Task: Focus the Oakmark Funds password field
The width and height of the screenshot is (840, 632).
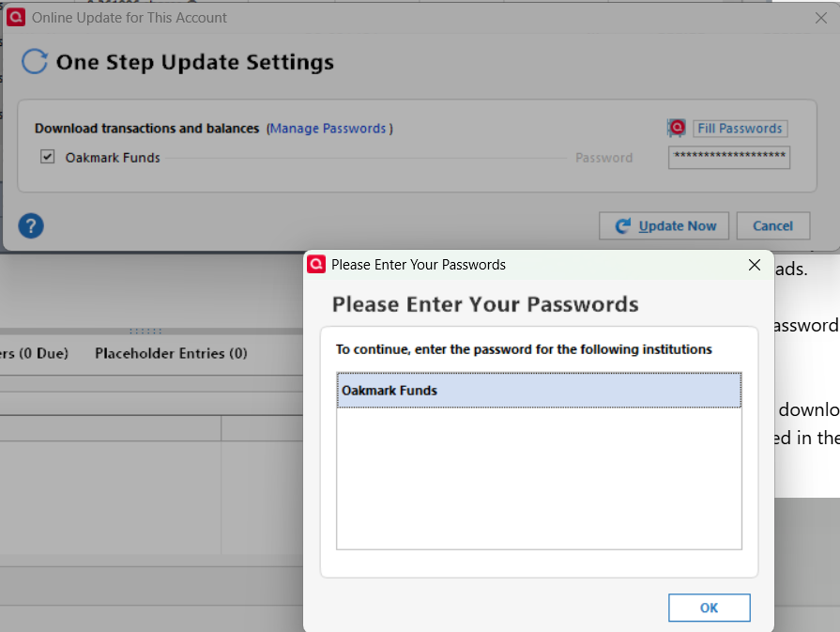Action: [729, 157]
